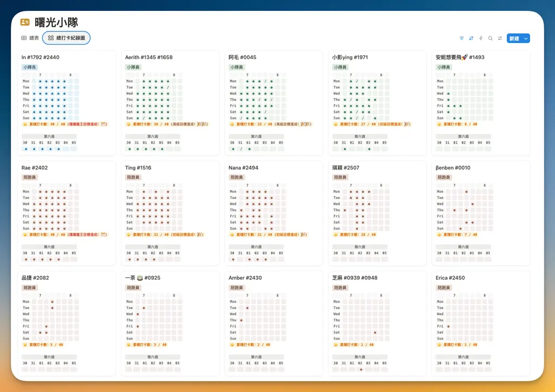
Task: Switch to the 總表 tab
Action: (30, 38)
